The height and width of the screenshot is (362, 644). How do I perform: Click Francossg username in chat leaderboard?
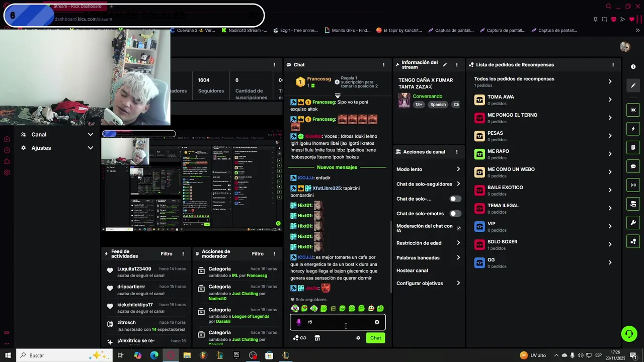[x=319, y=79]
